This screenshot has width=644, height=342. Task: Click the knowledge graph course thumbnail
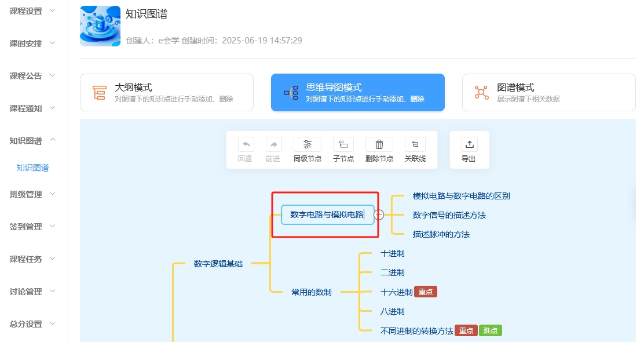coord(100,26)
